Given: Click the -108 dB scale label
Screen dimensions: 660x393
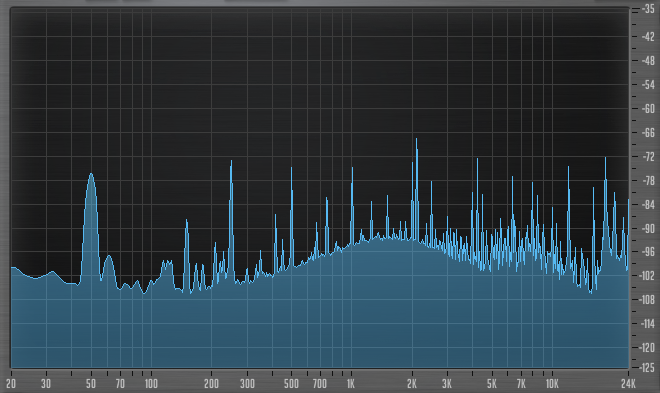Looking at the screenshot, I should tap(647, 300).
